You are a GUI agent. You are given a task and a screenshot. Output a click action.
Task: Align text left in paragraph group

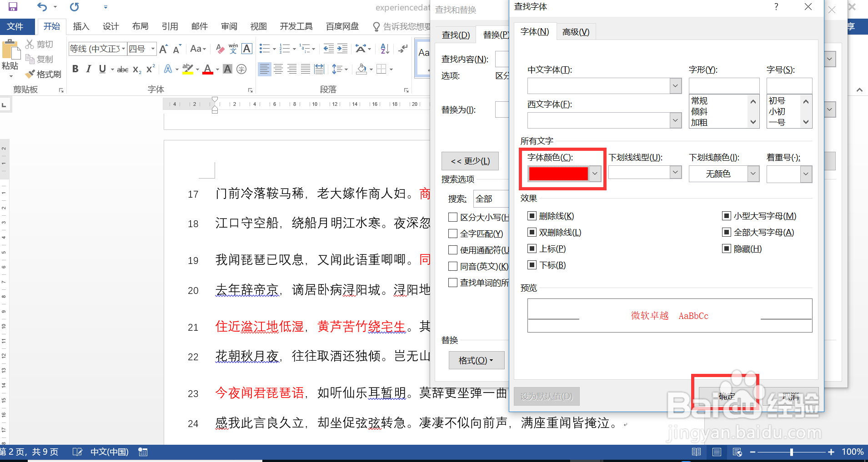tap(264, 69)
